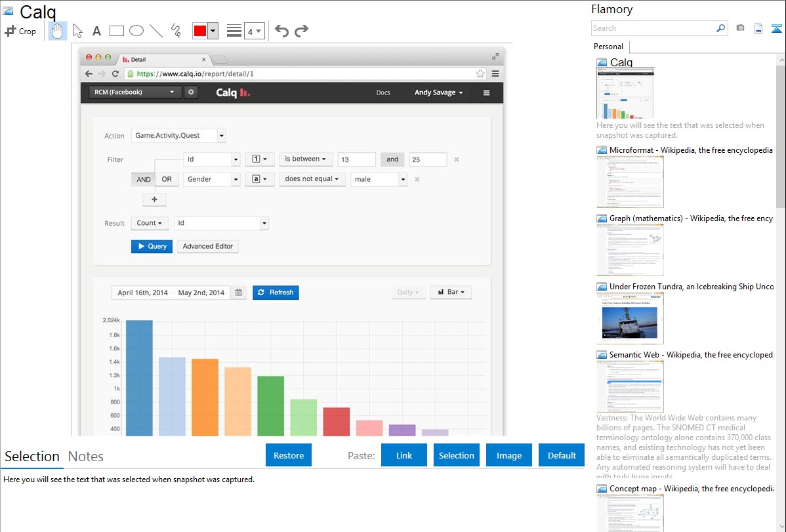Click the Refresh button in the screenshot
This screenshot has width=786, height=532.
(x=276, y=293)
